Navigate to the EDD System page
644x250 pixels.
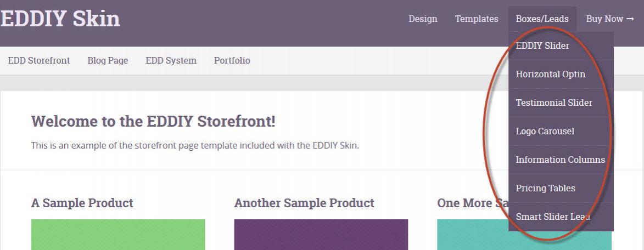pos(171,61)
